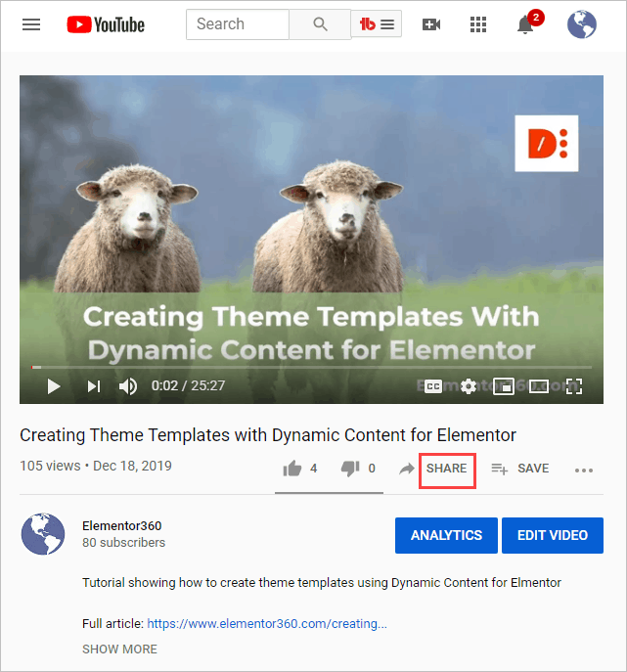627x672 pixels.
Task: Open create video camera icon
Action: coord(430,24)
